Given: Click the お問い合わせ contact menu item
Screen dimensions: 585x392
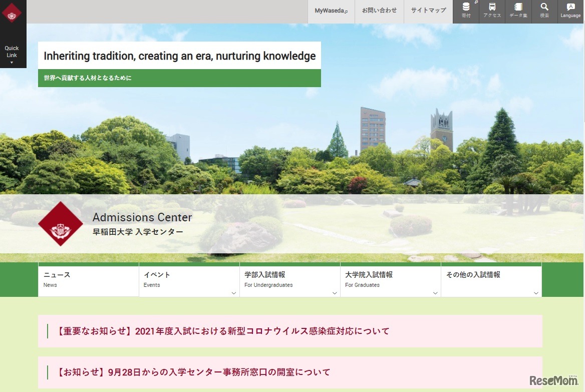Looking at the screenshot, I should [379, 10].
